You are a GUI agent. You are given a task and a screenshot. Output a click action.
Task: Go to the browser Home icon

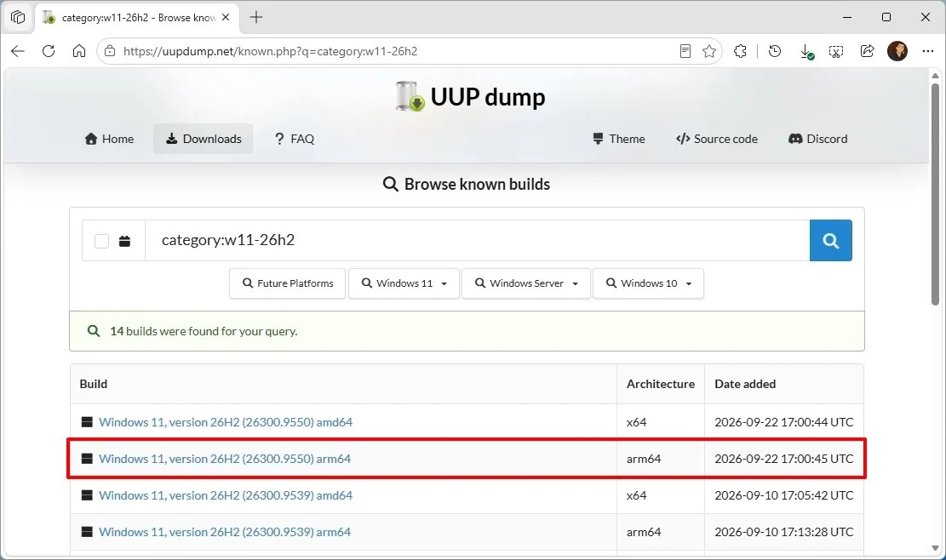click(79, 51)
